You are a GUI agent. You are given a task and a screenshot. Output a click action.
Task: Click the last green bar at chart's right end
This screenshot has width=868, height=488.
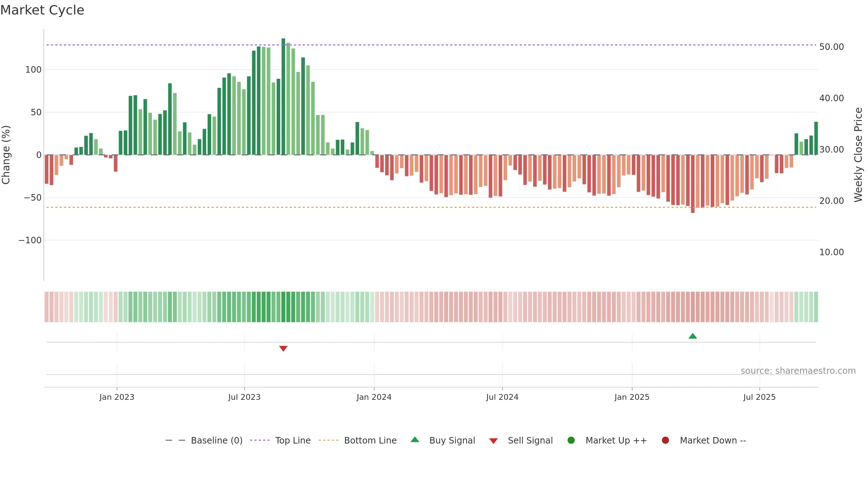[816, 138]
